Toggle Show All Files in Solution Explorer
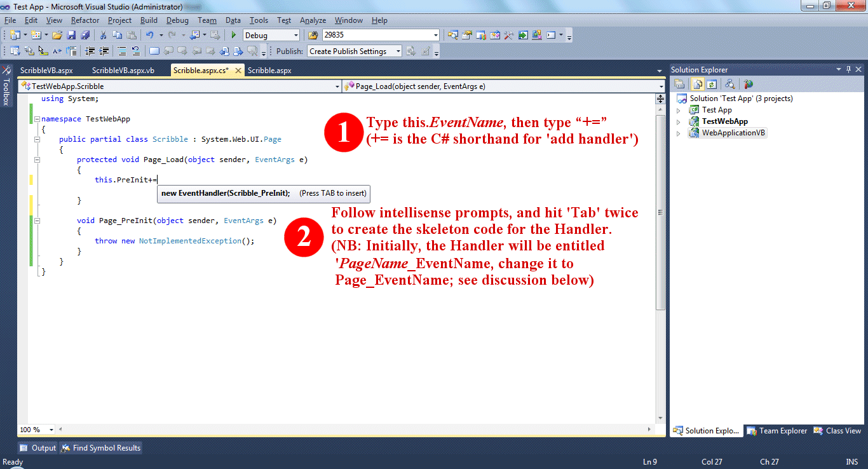 pos(697,83)
